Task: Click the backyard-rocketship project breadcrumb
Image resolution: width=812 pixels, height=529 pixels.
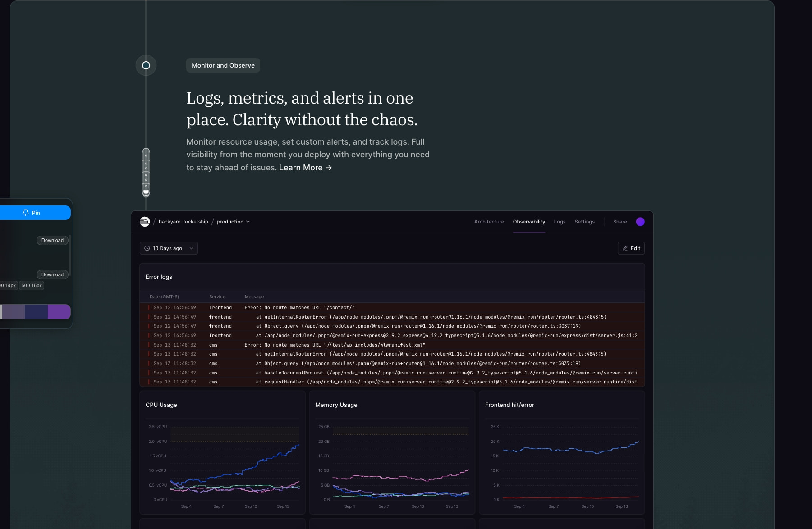Action: pos(184,222)
